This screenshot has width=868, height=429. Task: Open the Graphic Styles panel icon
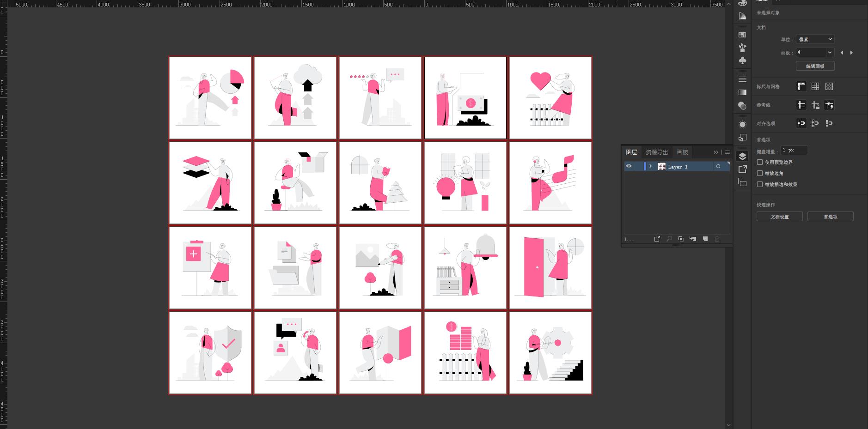(742, 138)
